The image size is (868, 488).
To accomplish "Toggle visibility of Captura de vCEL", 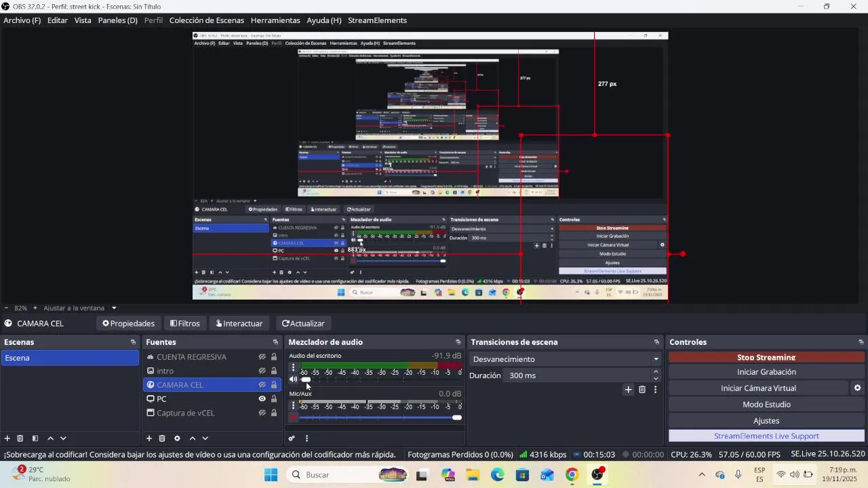I will pos(262,413).
